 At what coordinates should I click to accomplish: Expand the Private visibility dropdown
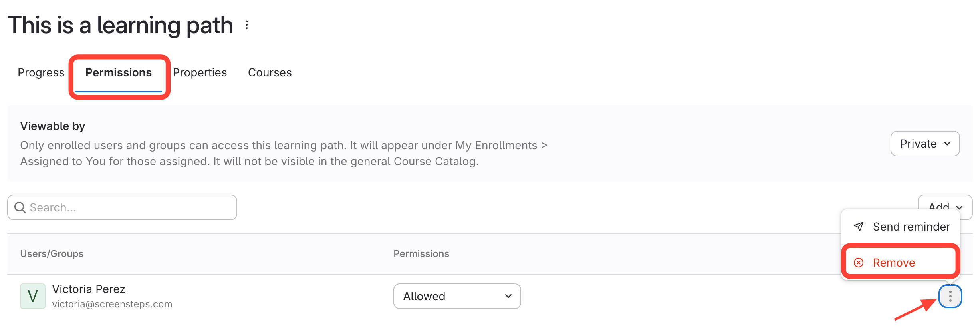[x=925, y=144]
